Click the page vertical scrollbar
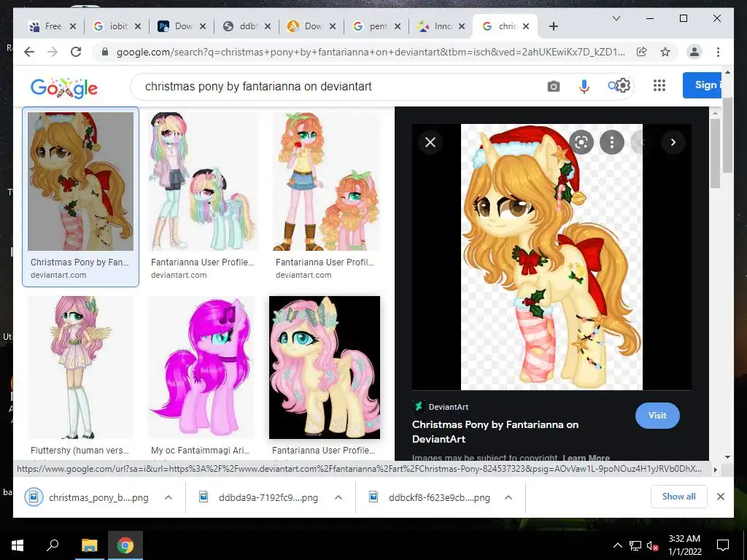Screen dimensions: 747x560 [727, 136]
